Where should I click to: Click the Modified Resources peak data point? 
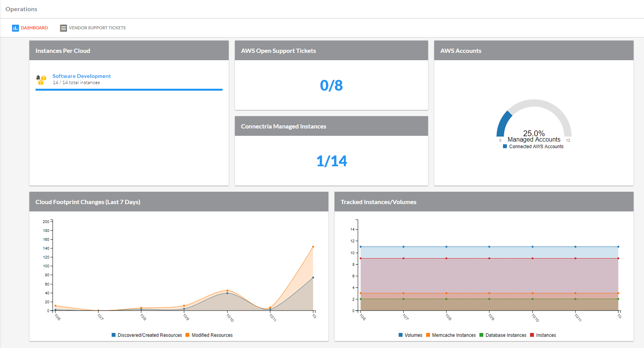coord(313,247)
